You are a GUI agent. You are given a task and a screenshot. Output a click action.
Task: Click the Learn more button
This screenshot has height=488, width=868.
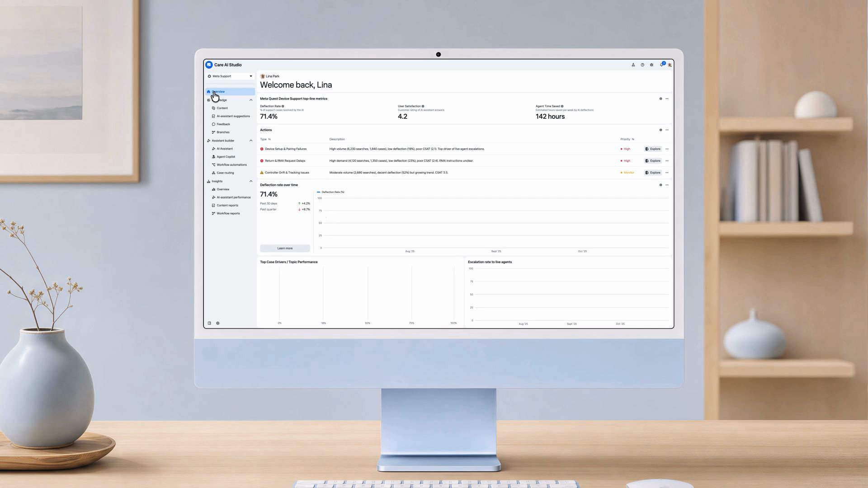[285, 248]
